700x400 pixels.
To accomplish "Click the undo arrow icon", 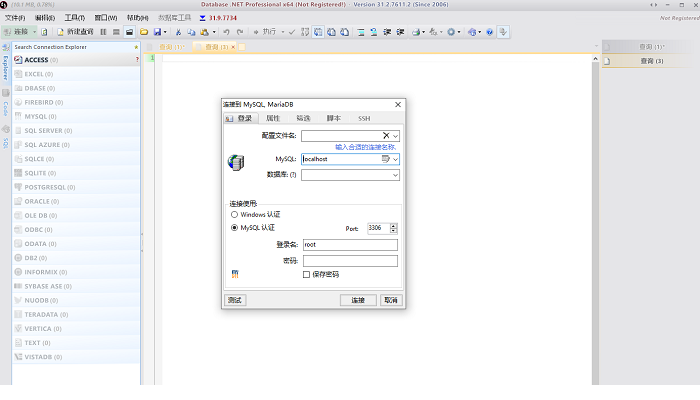I will click(x=226, y=32).
